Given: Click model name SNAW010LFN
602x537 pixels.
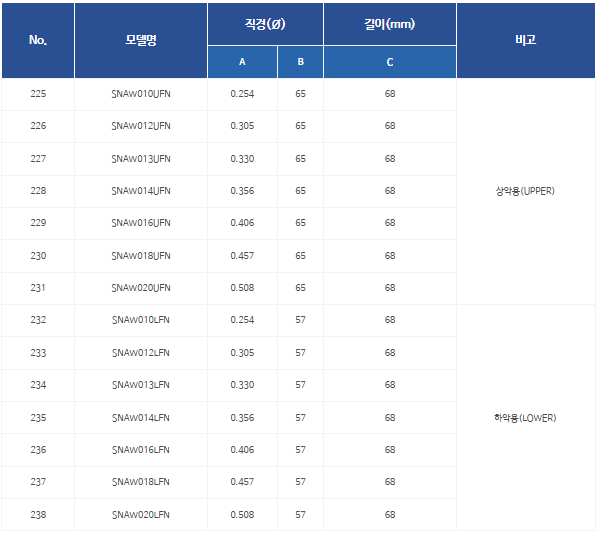Looking at the screenshot, I should click(x=141, y=320).
